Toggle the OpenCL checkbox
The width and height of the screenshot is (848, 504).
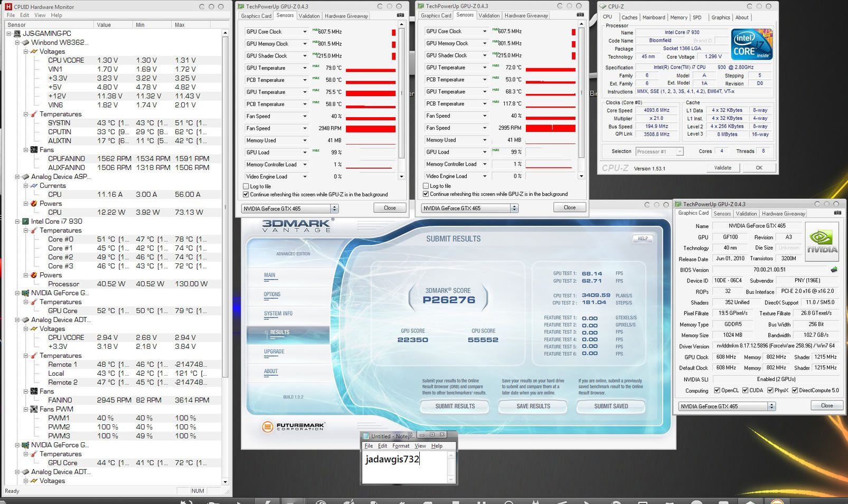click(x=717, y=391)
